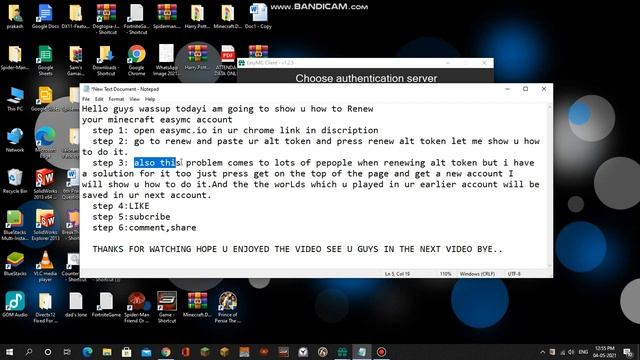This screenshot has width=640, height=360.
Task: Open Microsoft Edge from the taskbar
Action: (x=87, y=352)
